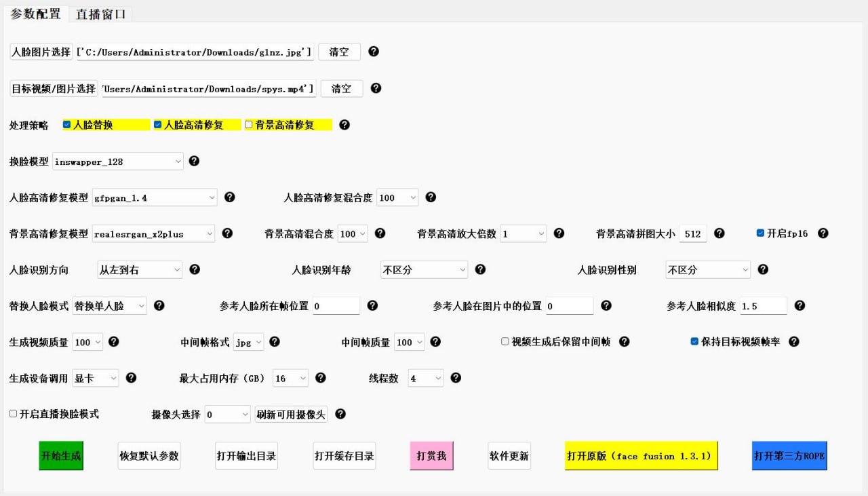
Task: Click the 参考人脸相似度 input field
Action: point(763,306)
